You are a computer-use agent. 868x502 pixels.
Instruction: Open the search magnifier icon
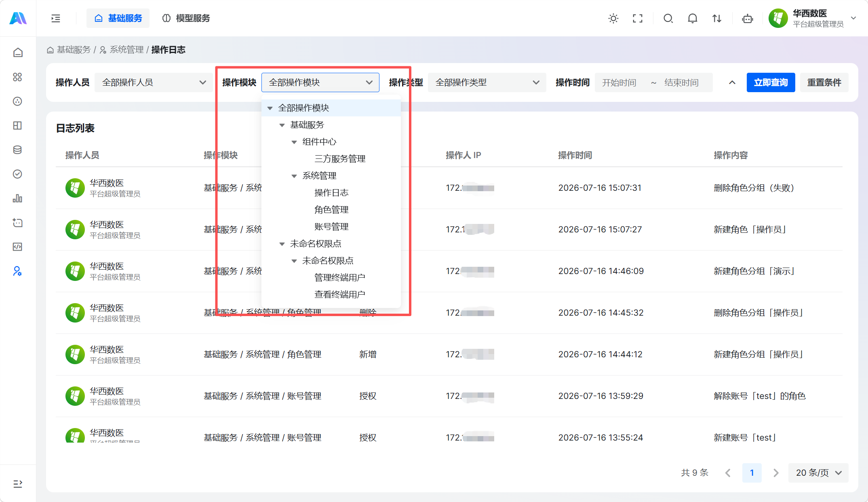coord(668,18)
